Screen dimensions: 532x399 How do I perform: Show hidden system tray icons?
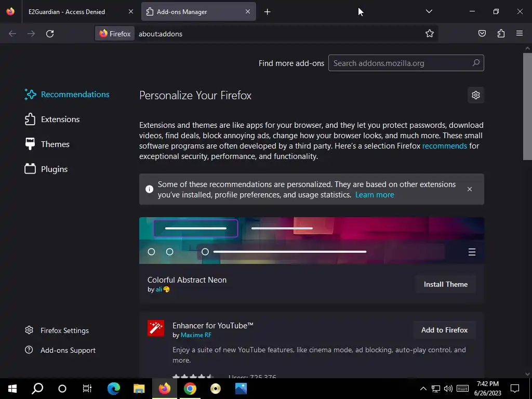click(x=423, y=389)
